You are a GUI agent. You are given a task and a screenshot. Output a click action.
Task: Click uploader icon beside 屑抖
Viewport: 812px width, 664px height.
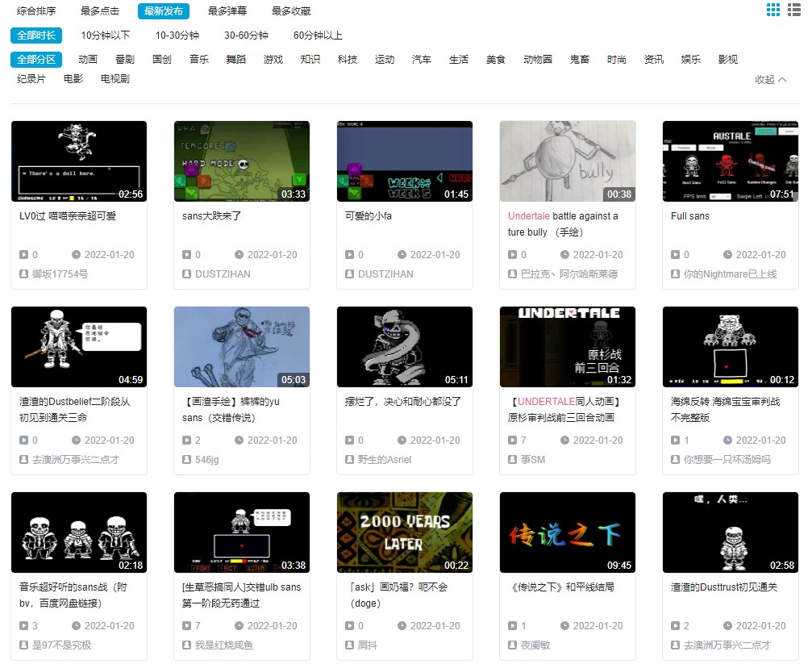click(x=349, y=645)
